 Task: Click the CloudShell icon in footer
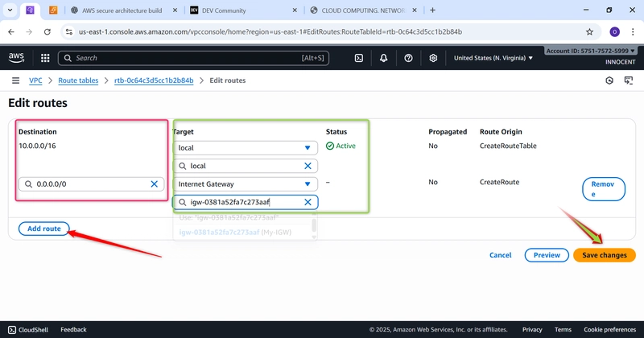coord(12,330)
